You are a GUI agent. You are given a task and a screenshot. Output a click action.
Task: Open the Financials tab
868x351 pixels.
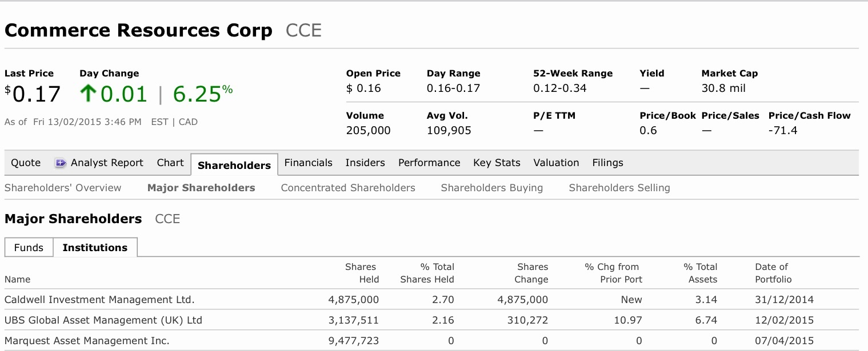[309, 163]
